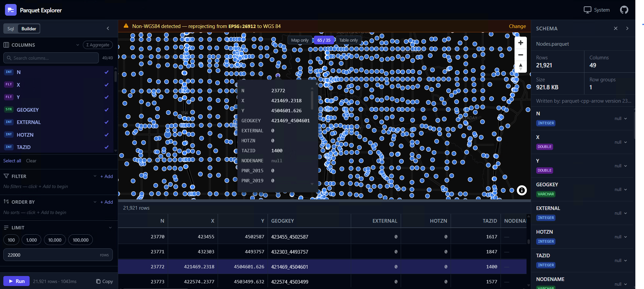The height and width of the screenshot is (289, 644).
Task: Toggle the TAZID column checkmark
Action: pos(107,147)
